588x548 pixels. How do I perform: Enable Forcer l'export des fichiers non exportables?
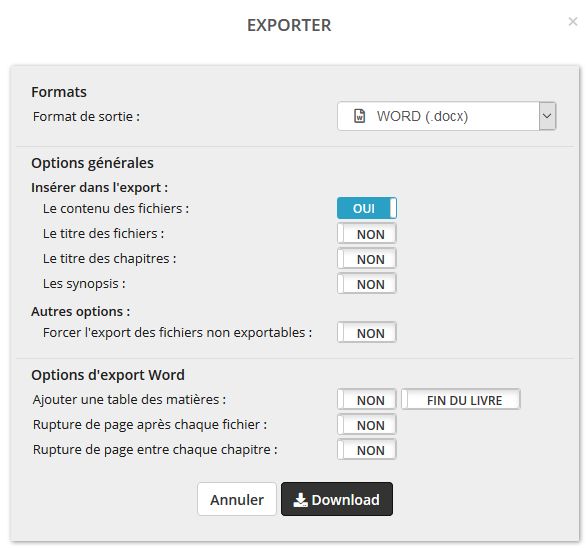(x=367, y=333)
